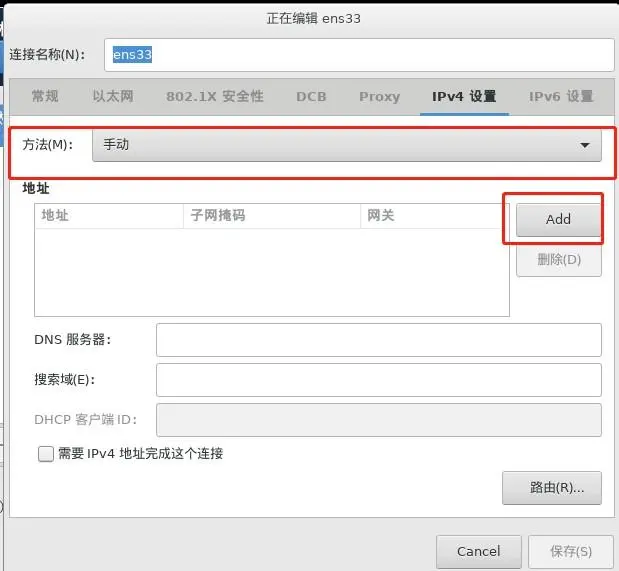This screenshot has height=571, width=619.
Task: Switch to the 常规 tab
Action: [x=45, y=96]
